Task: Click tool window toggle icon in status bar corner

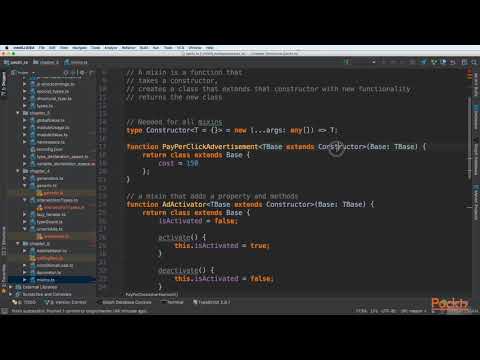Action: (4, 311)
